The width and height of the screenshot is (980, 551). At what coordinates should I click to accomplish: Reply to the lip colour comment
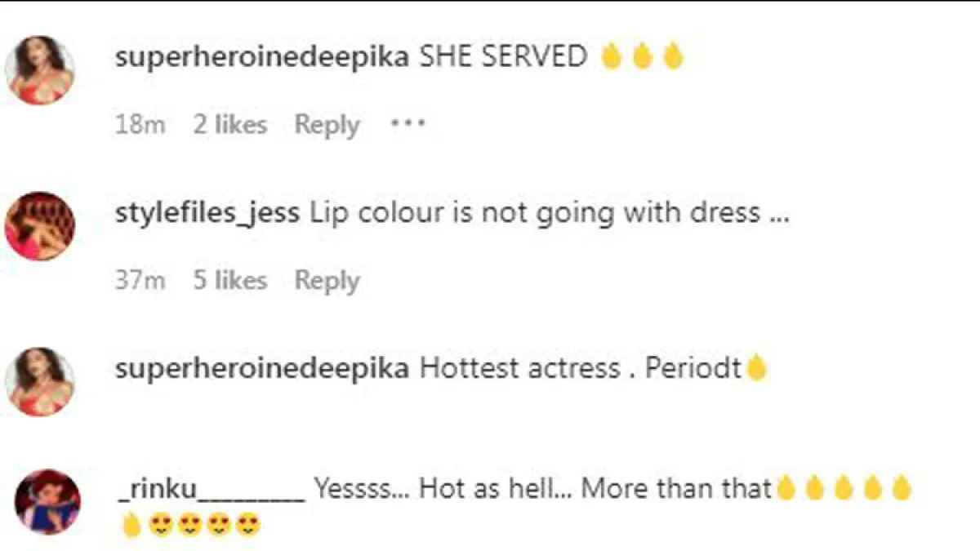tap(327, 280)
